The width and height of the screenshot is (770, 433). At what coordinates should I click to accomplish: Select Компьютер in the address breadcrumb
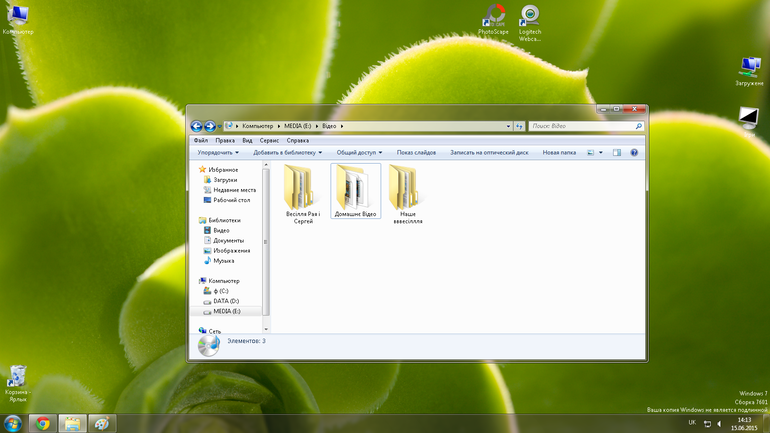(257, 126)
